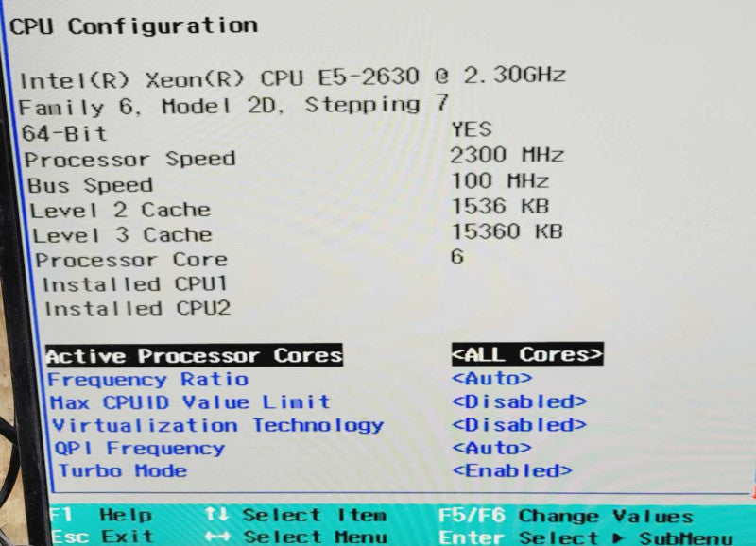Change the Frequency Ratio Auto value
Screen dimensions: 756x546
click(x=492, y=378)
